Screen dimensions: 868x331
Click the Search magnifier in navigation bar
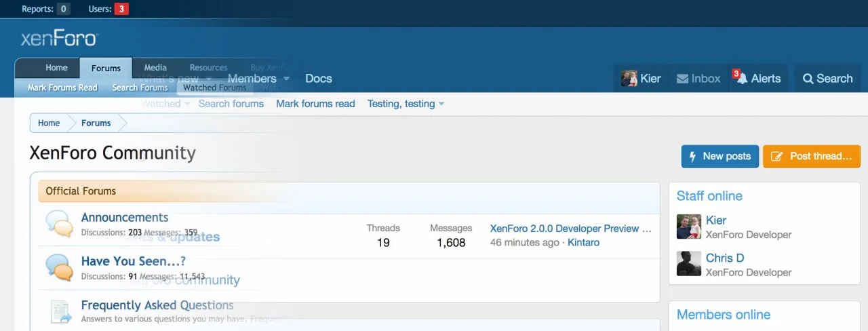(808, 79)
